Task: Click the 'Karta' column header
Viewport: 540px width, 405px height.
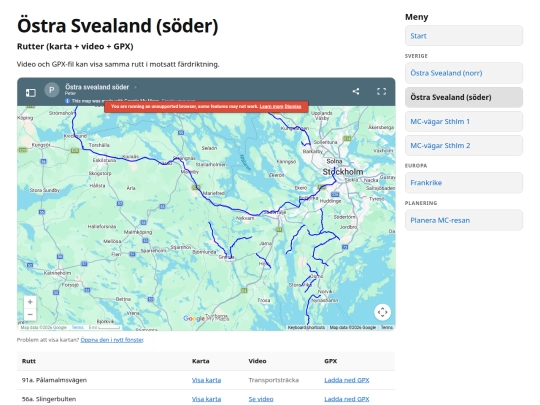Action: (200, 361)
